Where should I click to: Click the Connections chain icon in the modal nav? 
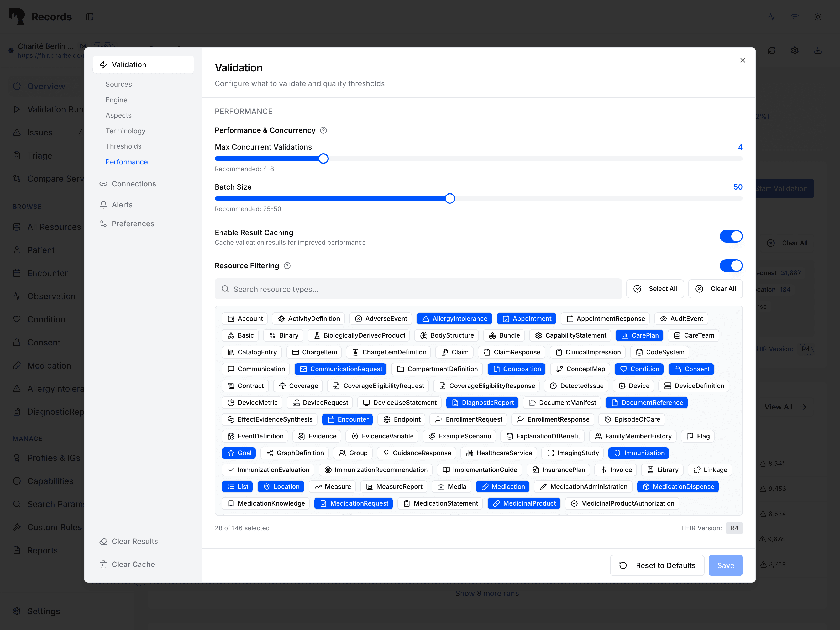coord(104,183)
